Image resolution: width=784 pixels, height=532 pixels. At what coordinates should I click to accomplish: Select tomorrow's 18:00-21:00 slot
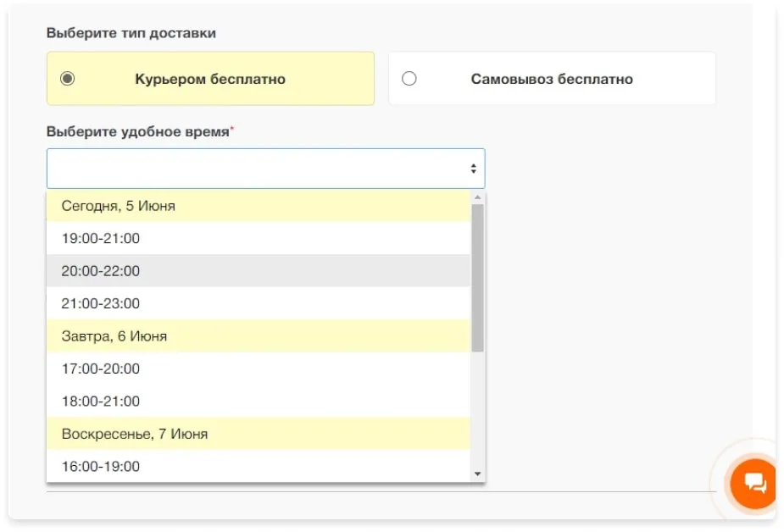pos(100,401)
